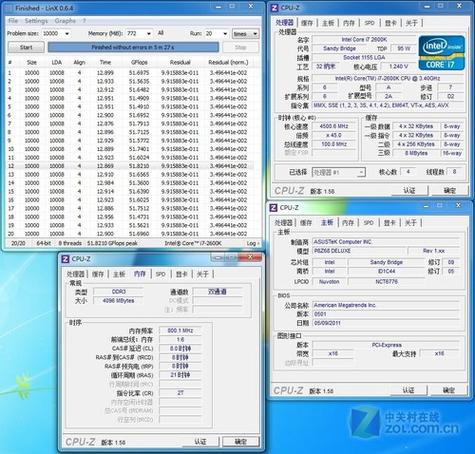Open the Graphs menu in LinX
The height and width of the screenshot is (454, 475).
click(x=65, y=21)
